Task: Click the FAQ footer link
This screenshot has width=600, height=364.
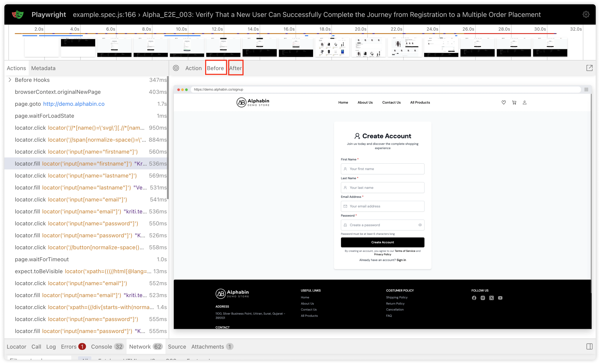Action: (x=389, y=316)
